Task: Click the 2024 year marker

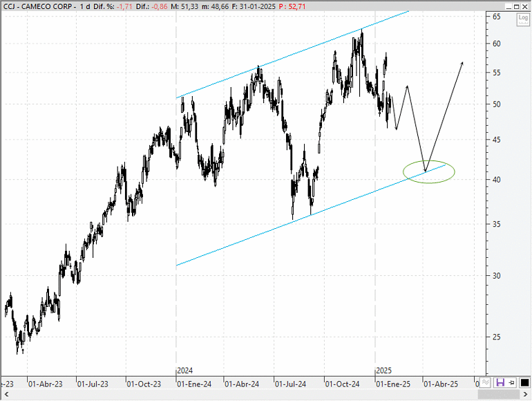Action: [x=185, y=371]
